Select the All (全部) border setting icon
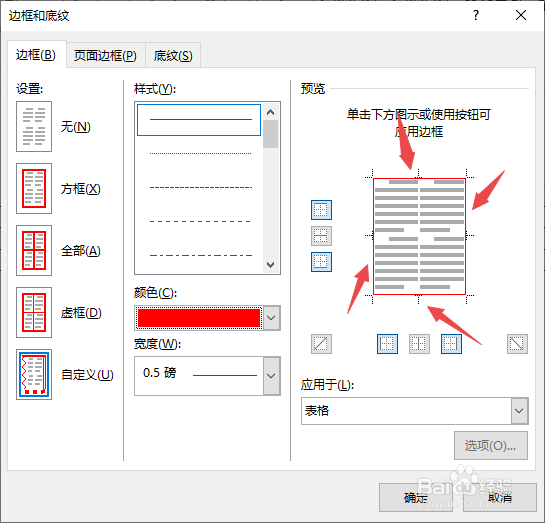The width and height of the screenshot is (545, 523). pyautogui.click(x=34, y=250)
